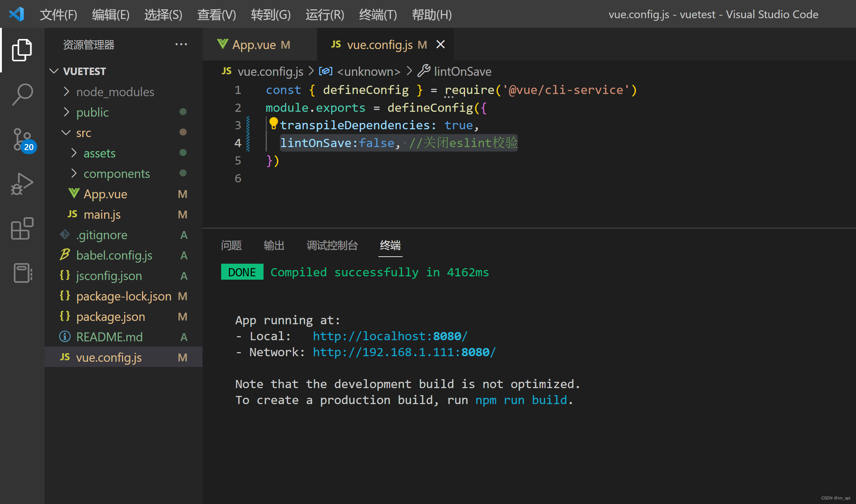Image resolution: width=856 pixels, height=504 pixels.
Task: Click the lintOnSave breadcrumb item
Action: 462,71
